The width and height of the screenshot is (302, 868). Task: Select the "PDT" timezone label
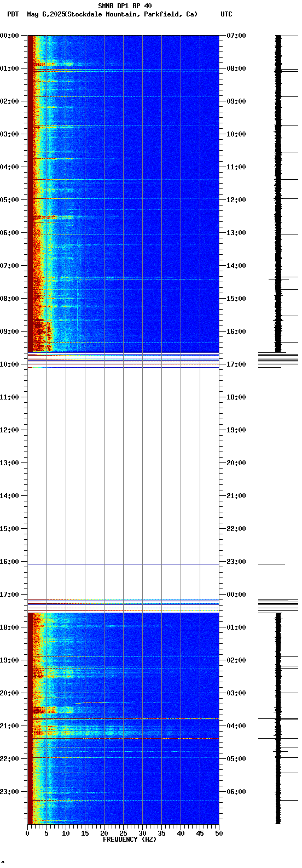[13, 14]
